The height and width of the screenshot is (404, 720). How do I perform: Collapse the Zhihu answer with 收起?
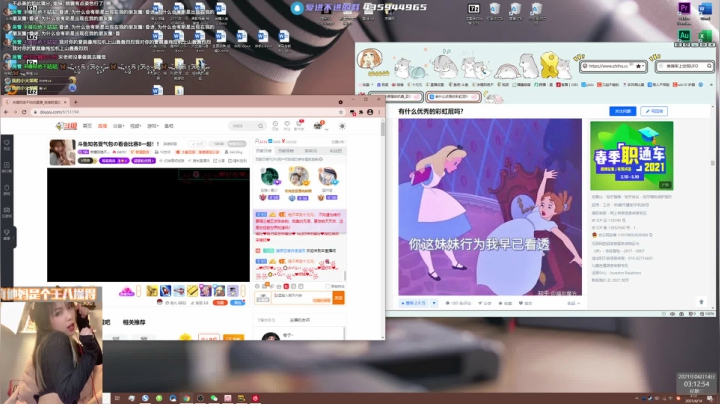tap(573, 303)
